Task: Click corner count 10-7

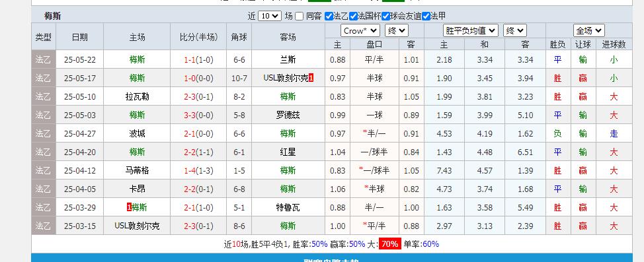Action: [x=239, y=79]
